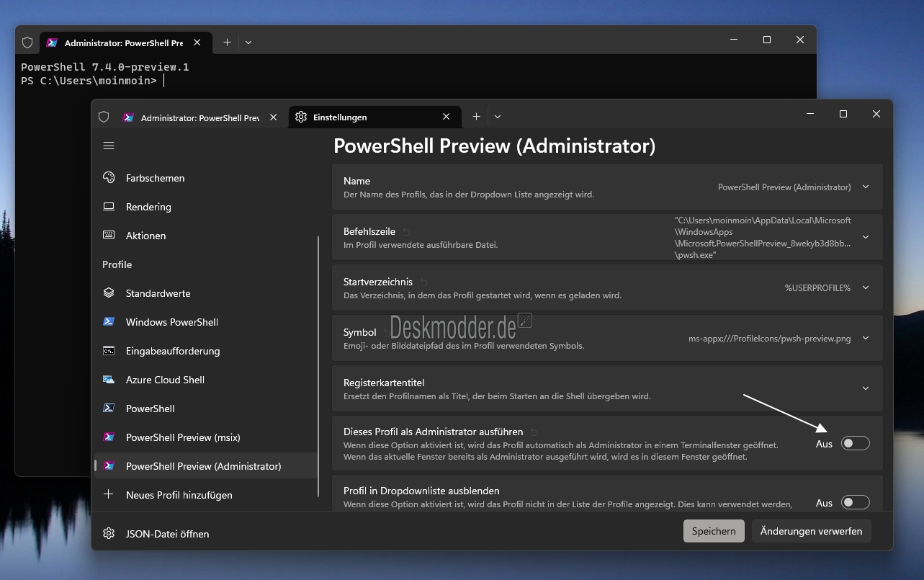
Task: Reset the Startverzeichnis value with the undo icon
Action: 423,282
